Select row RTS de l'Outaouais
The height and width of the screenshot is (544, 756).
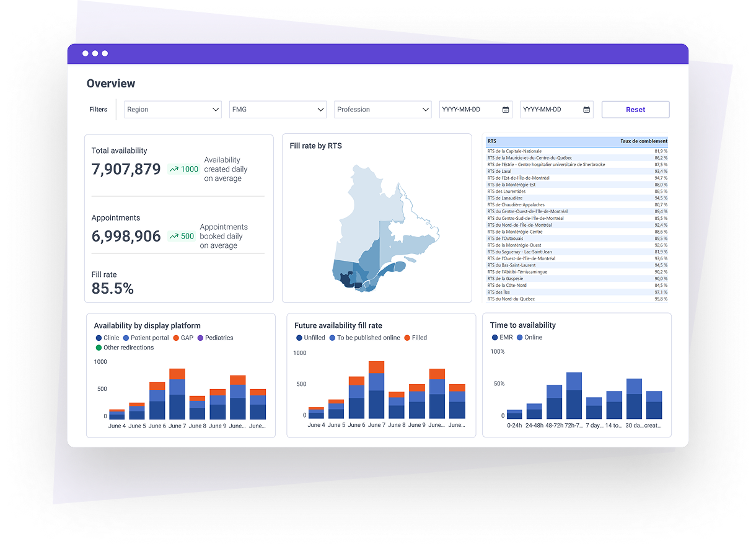click(577, 239)
